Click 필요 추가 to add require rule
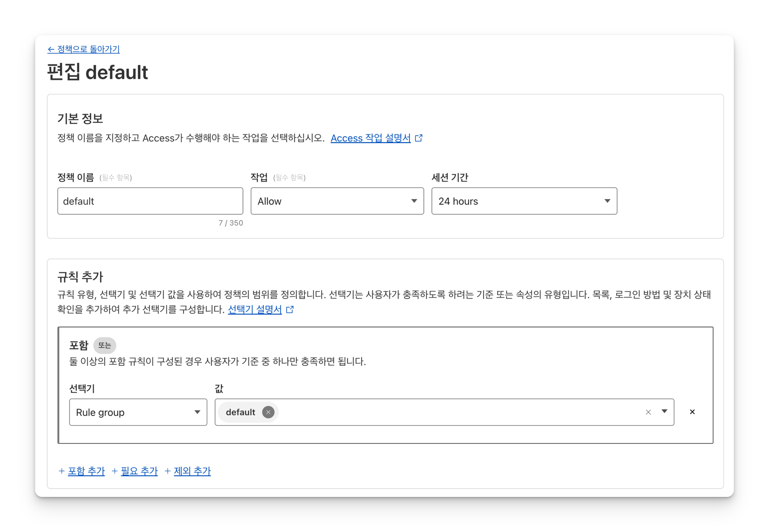The height and width of the screenshot is (532, 769). coord(139,471)
